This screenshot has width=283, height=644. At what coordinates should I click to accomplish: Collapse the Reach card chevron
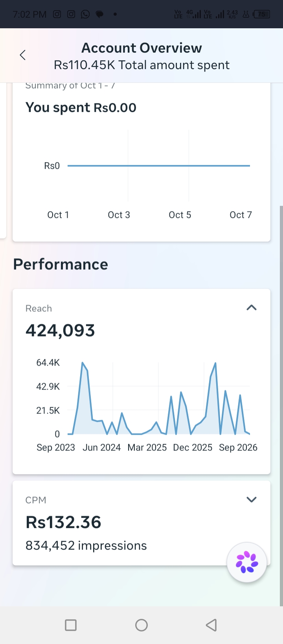[252, 307]
